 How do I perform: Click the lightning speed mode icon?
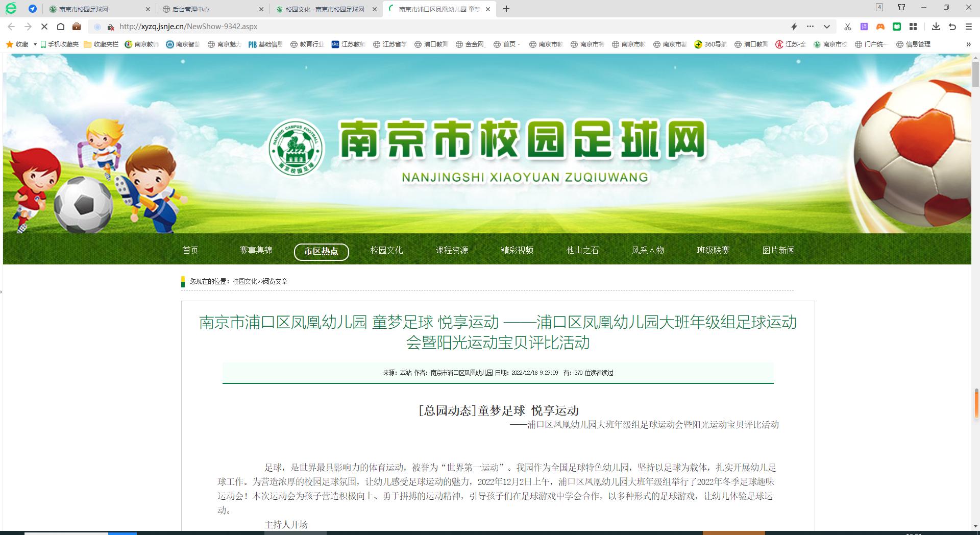[794, 27]
